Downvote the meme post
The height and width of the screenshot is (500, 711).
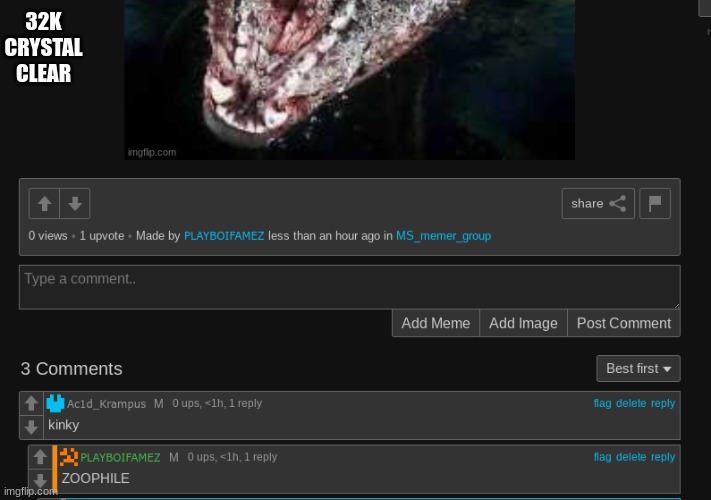[x=75, y=204]
